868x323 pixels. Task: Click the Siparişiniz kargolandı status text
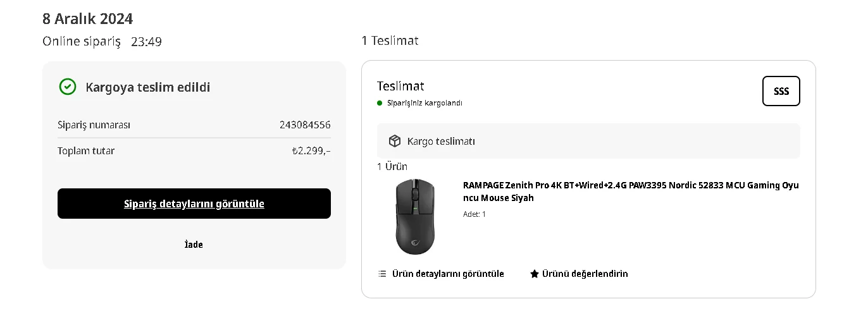coord(425,103)
